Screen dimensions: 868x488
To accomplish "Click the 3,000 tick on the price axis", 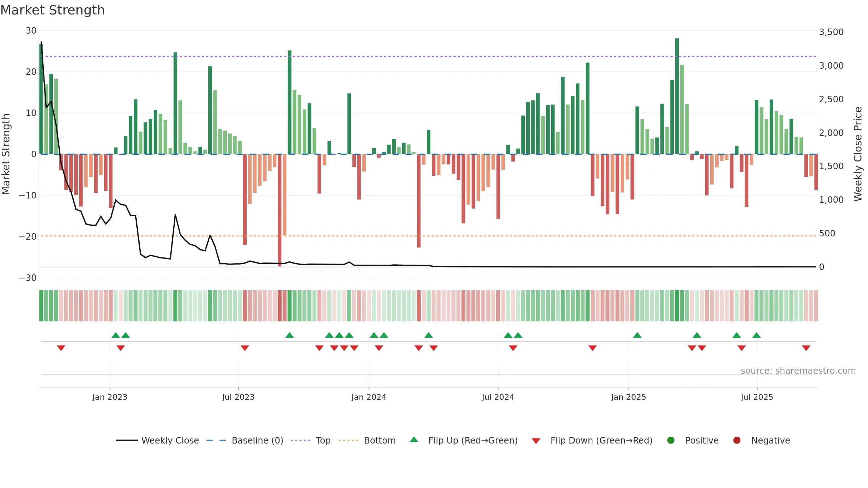I will click(831, 66).
